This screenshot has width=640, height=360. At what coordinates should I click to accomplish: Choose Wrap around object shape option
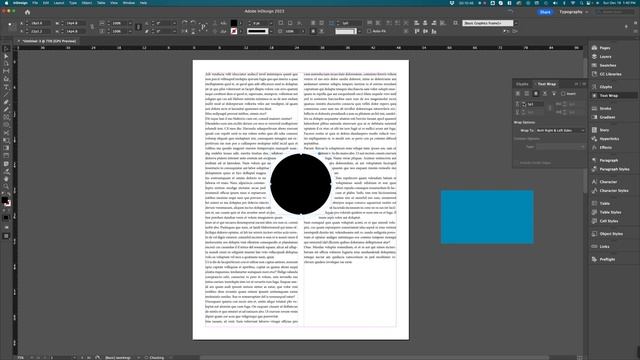click(x=536, y=94)
